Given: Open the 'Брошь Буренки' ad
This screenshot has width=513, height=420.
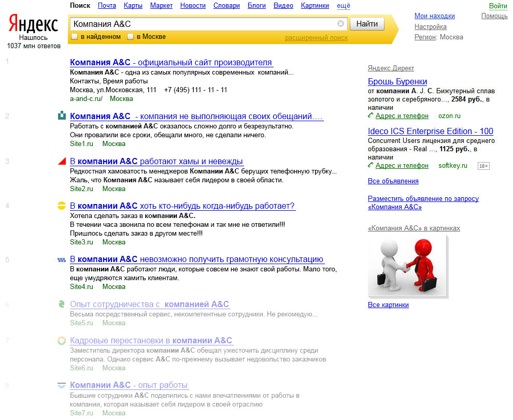Looking at the screenshot, I should coord(397,81).
